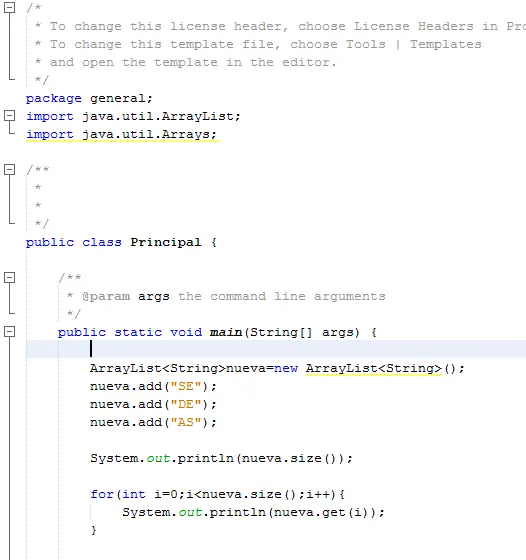Collapse the import statements fold
This screenshot has height=560, width=526.
pos(10,116)
